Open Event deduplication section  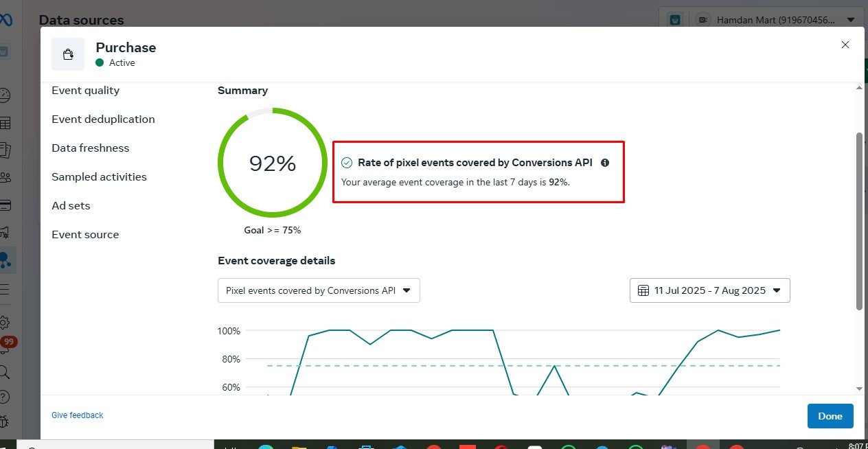(103, 119)
